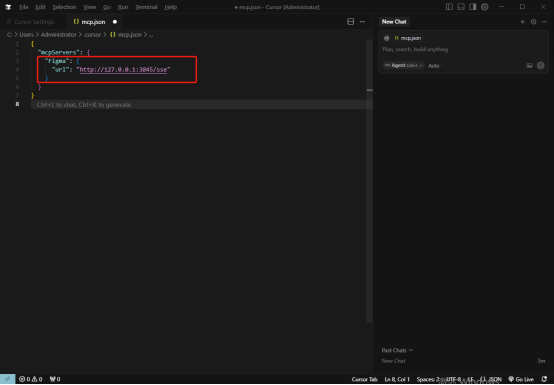Open the past New Chat entry
This screenshot has width=554, height=385.
point(463,361)
